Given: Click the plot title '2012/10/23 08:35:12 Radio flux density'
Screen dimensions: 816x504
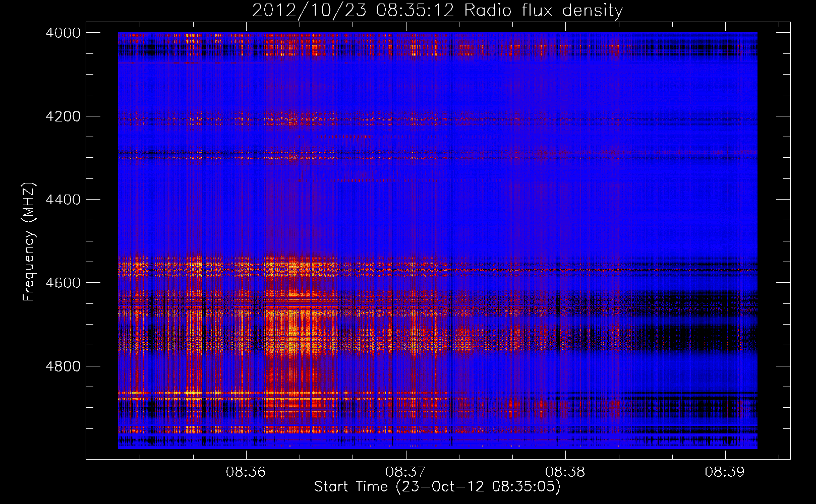Looking at the screenshot, I should click(x=437, y=11).
